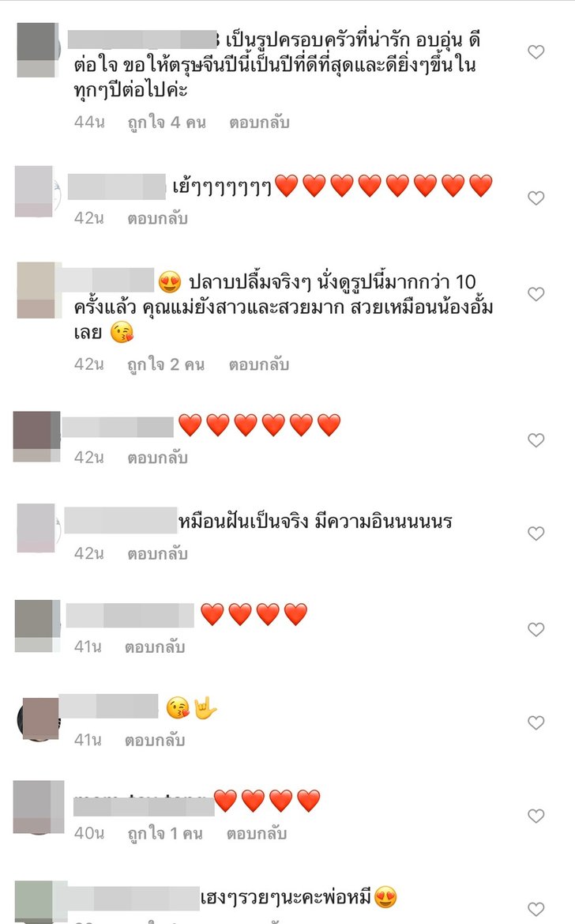Screen dimensions: 575x924
Task: Reply to the kiss emoji comment
Action: coord(154,740)
